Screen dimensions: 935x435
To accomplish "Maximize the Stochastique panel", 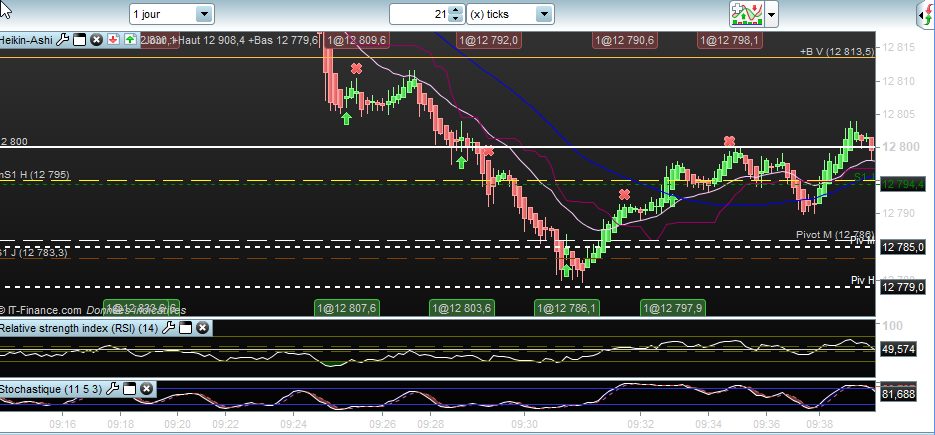I will pyautogui.click(x=129, y=389).
